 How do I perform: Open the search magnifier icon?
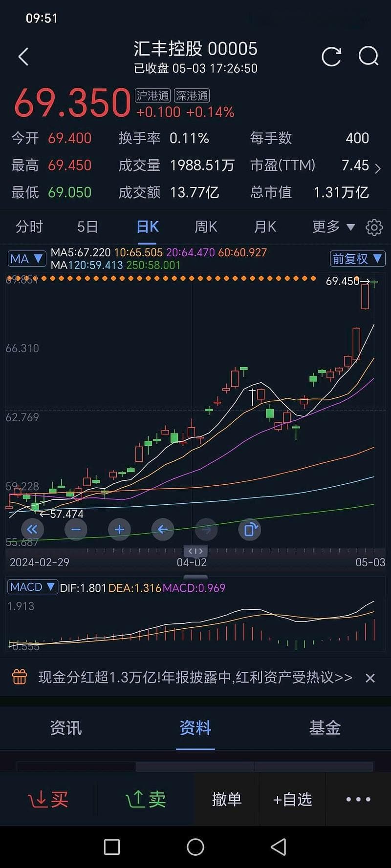pos(369,56)
